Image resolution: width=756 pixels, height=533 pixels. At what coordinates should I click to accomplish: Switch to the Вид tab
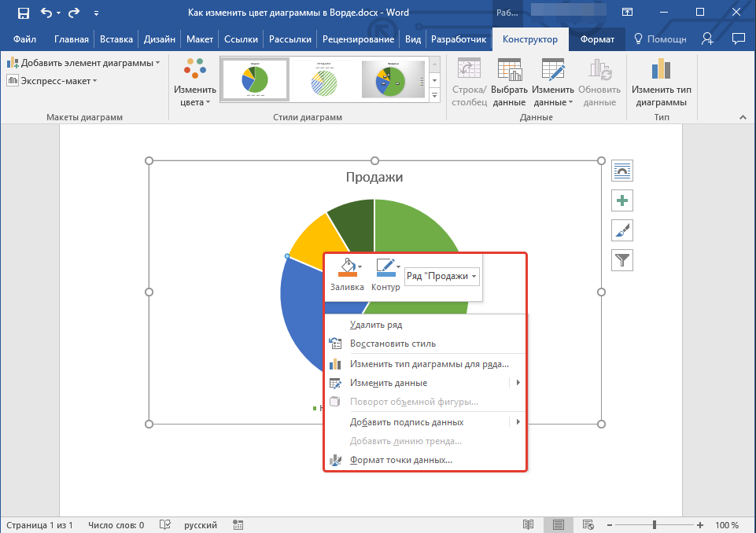413,39
